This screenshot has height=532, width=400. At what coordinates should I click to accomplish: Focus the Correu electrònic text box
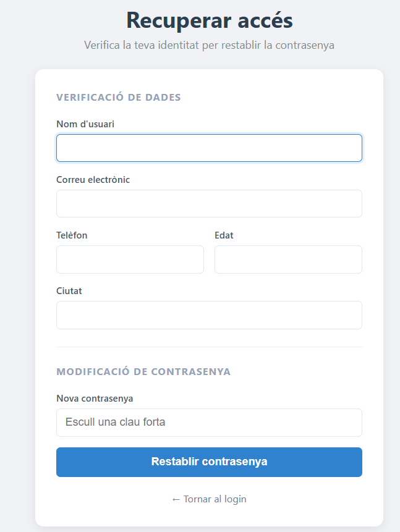point(209,204)
